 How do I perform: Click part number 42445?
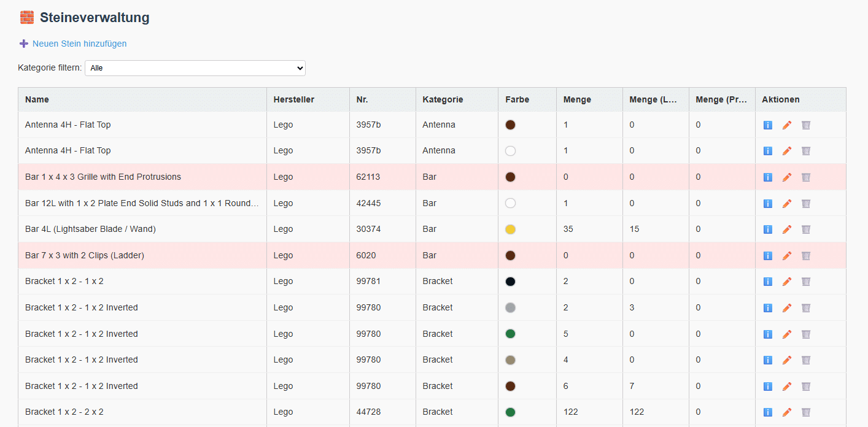tap(368, 203)
